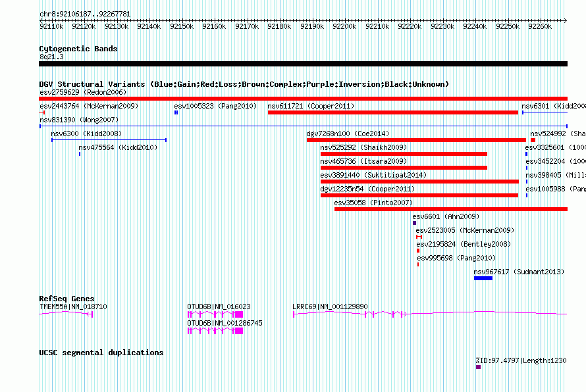Viewport: 586px width, 392px height.
Task: Open the LRRC69|NM_001129890 gene label
Action: pyautogui.click(x=330, y=307)
